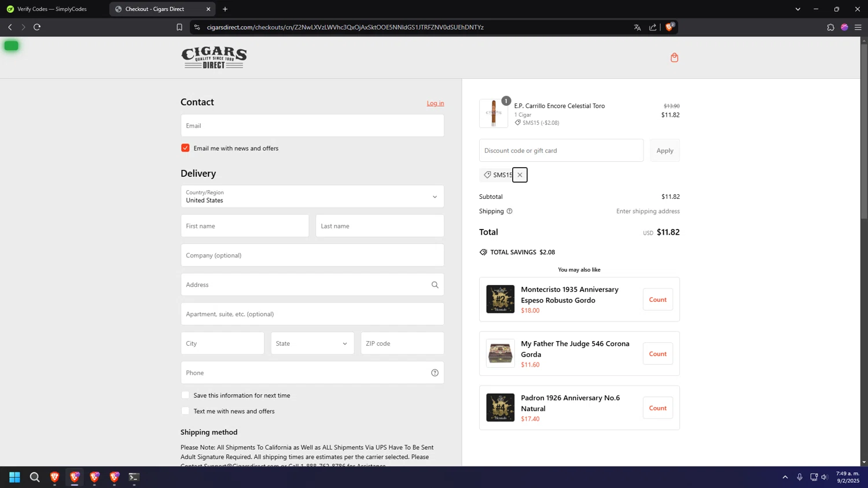The width and height of the screenshot is (868, 488).
Task: Uncheck Email me with news and offers
Action: [x=185, y=148]
